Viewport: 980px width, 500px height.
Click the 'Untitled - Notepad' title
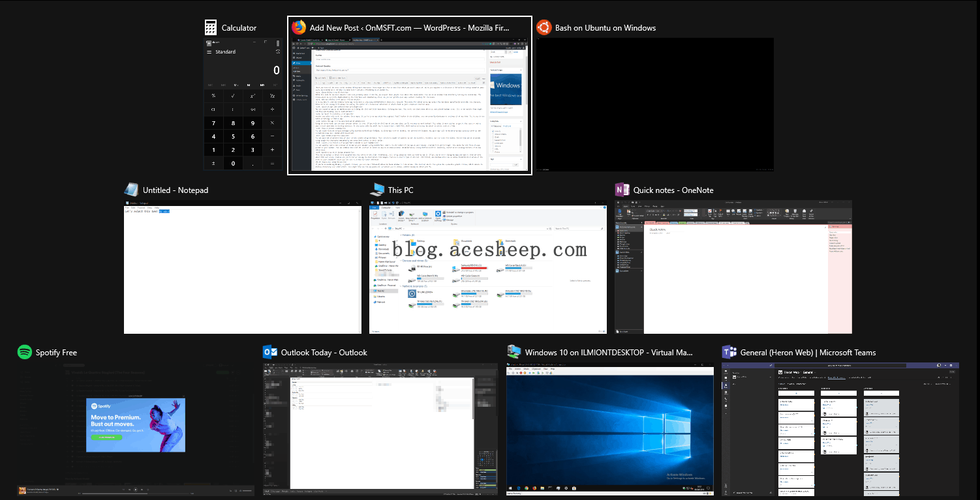click(x=176, y=190)
